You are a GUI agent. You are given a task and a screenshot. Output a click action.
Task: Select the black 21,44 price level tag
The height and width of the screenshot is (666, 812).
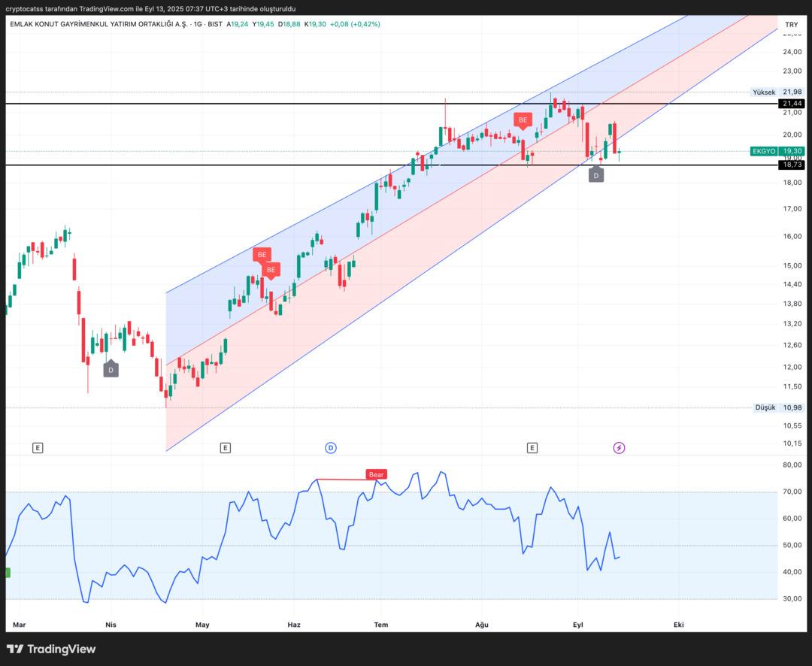click(792, 104)
